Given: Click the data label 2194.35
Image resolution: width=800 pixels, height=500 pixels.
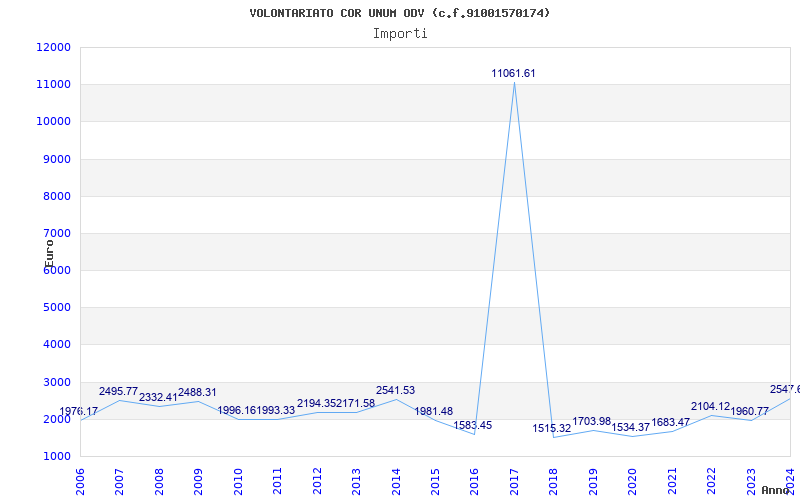Looking at the screenshot, I should click(x=316, y=403).
